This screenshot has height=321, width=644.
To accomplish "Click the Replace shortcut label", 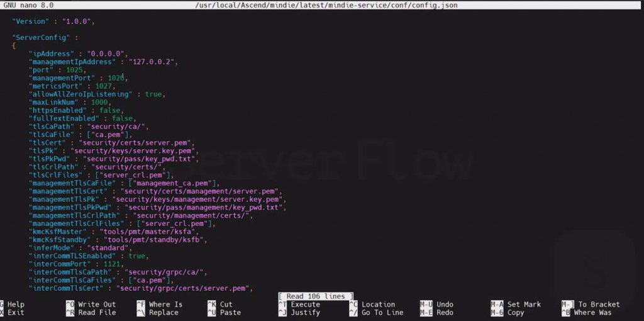I will point(164,313).
